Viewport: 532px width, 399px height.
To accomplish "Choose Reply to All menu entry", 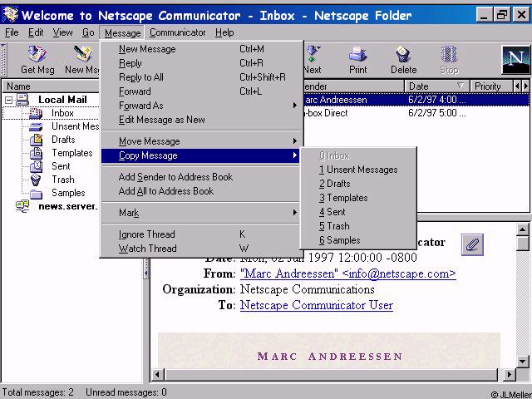I will pyautogui.click(x=201, y=77).
